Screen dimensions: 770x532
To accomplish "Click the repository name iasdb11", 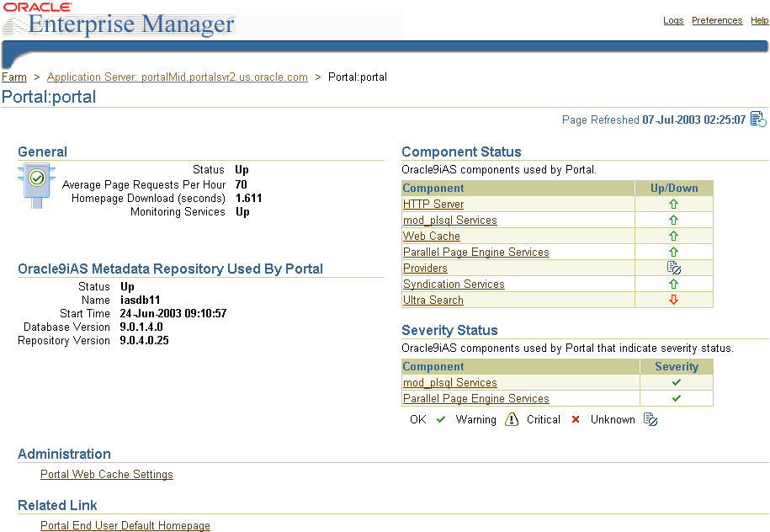I will 140,300.
